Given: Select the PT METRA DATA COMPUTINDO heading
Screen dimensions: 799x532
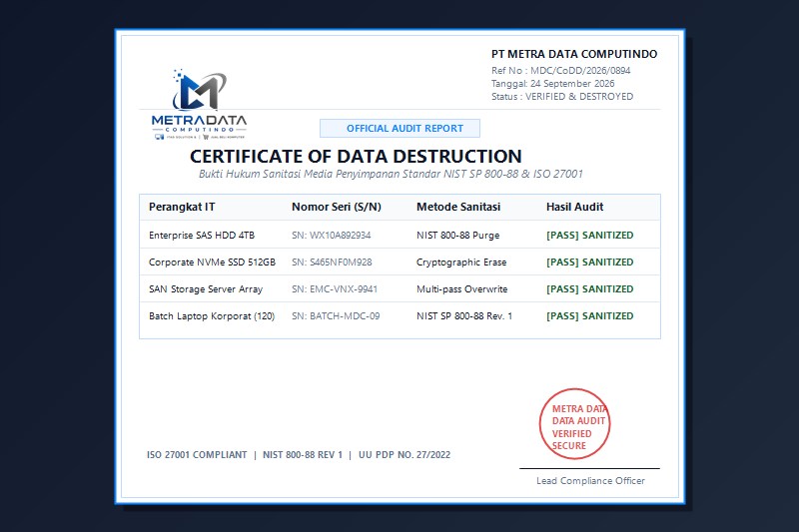Looking at the screenshot, I should [x=574, y=54].
